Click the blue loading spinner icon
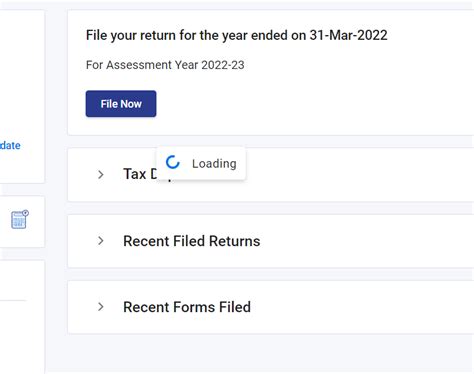The image size is (474, 374). (x=173, y=162)
